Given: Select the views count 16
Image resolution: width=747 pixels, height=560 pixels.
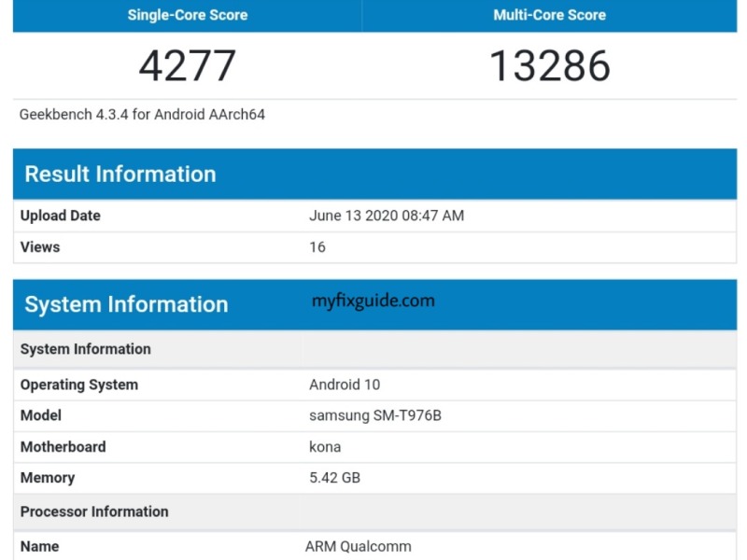Looking at the screenshot, I should [317, 247].
